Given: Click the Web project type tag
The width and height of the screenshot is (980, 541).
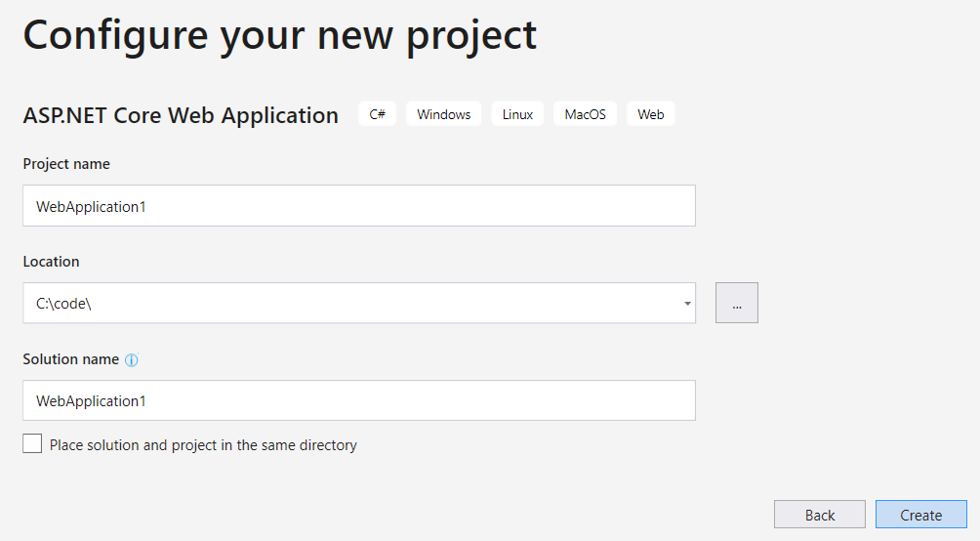Looking at the screenshot, I should tap(650, 114).
